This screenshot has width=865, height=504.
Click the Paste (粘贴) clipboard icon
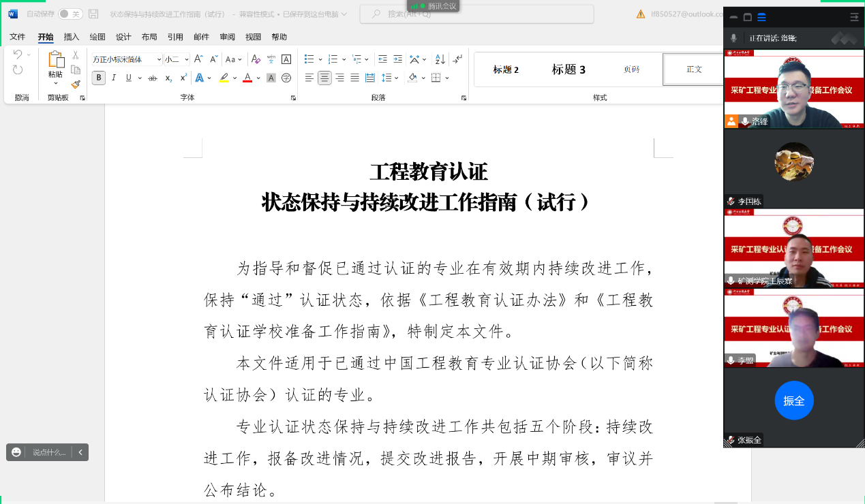click(x=55, y=60)
